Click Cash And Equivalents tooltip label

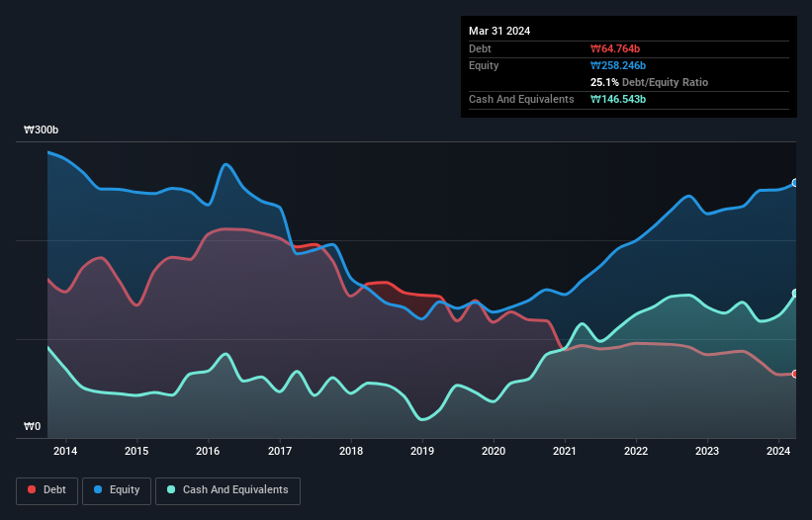[521, 99]
